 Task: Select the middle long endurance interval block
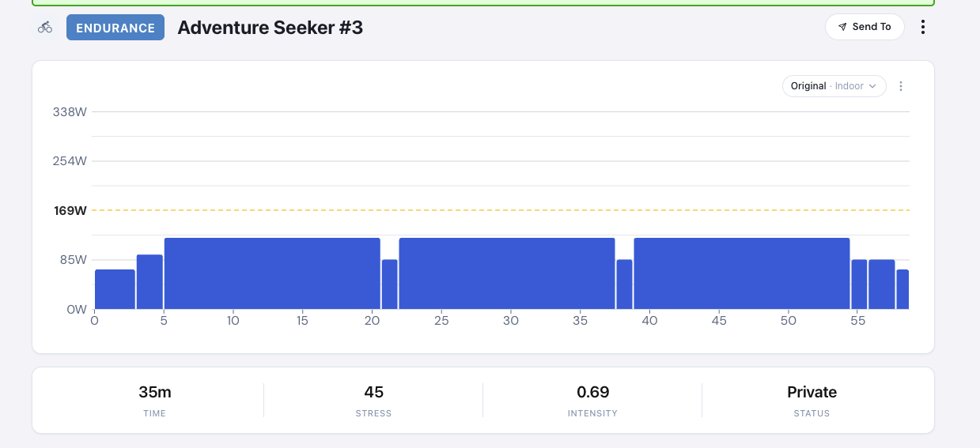pos(507,273)
